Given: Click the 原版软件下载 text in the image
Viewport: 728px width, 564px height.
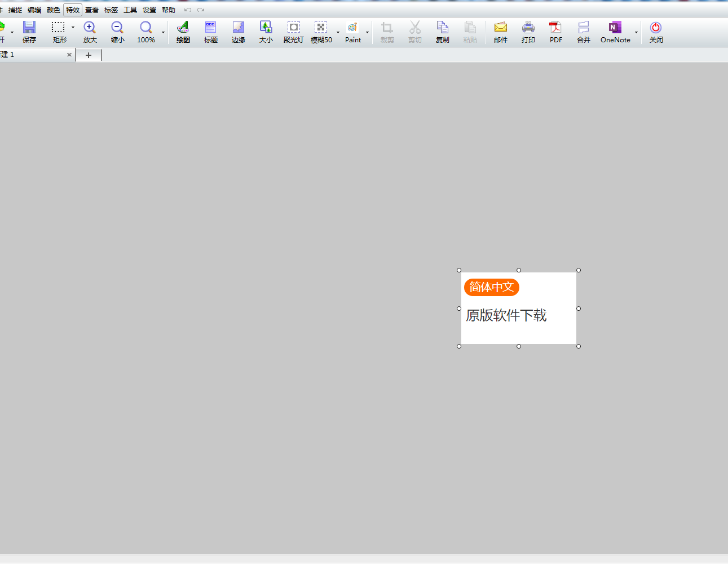Looking at the screenshot, I should click(x=506, y=315).
